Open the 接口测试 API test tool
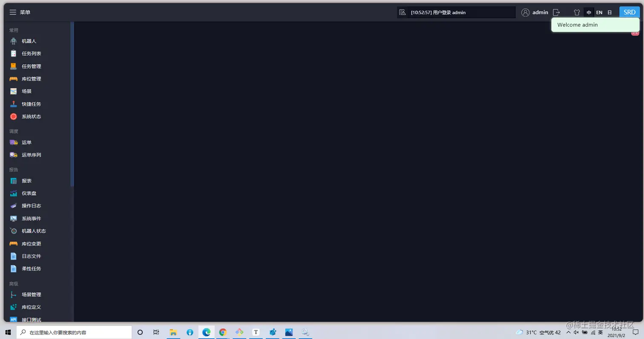The width and height of the screenshot is (644, 339). click(31, 319)
